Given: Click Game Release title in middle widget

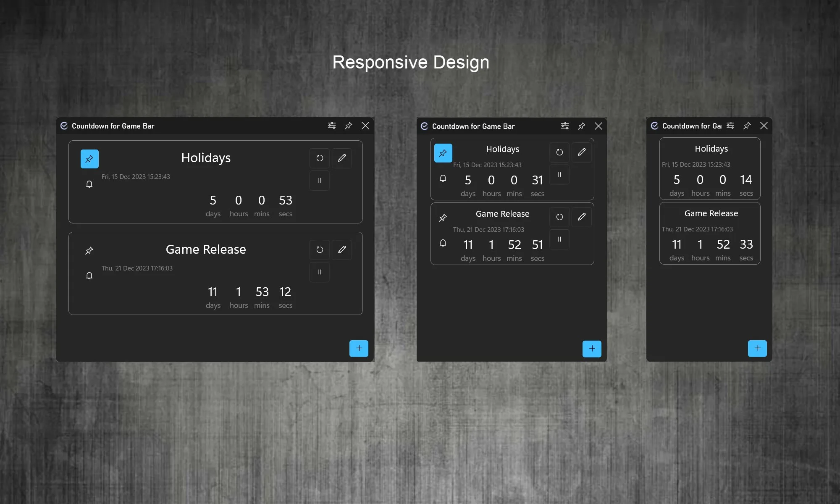Looking at the screenshot, I should pyautogui.click(x=502, y=214).
